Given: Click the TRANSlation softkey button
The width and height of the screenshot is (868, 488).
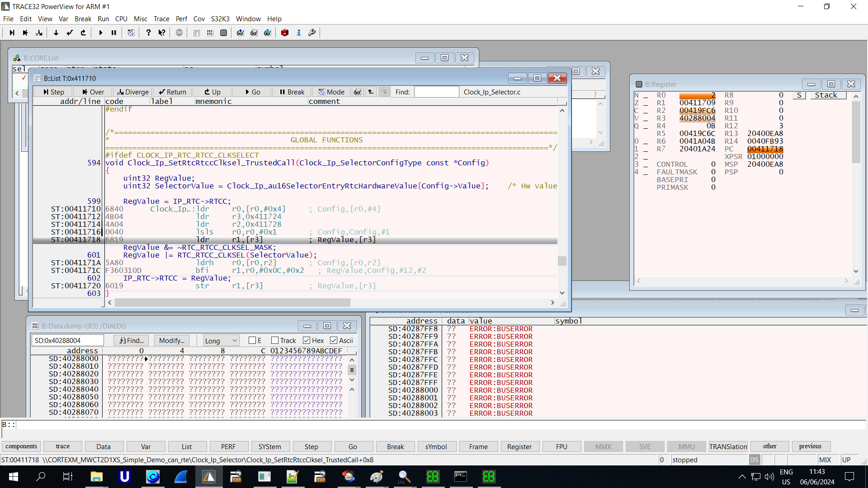Looking at the screenshot, I should [x=728, y=446].
